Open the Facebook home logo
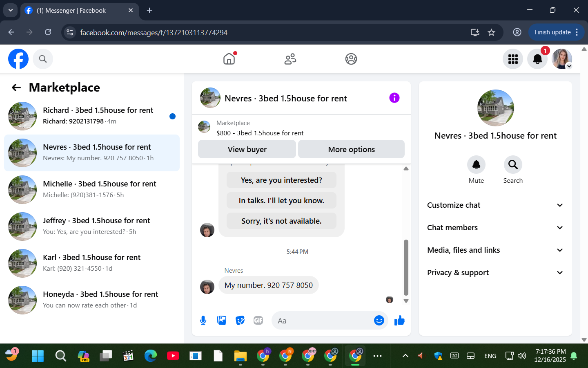Screen dimensions: 588x368 (x=18, y=59)
